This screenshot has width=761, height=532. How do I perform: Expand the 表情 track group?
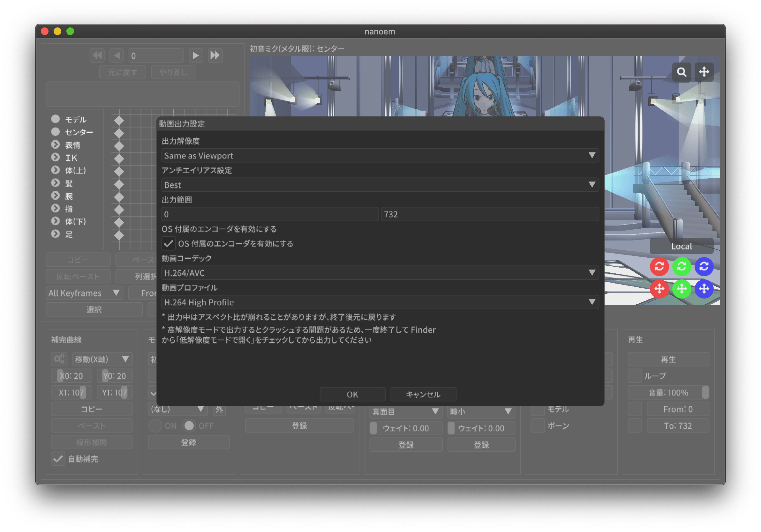click(55, 145)
